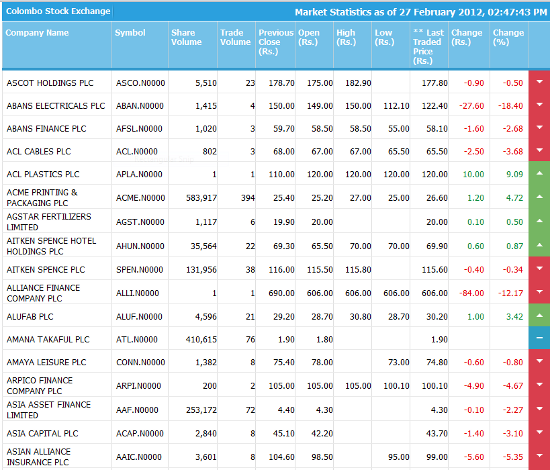Click the red arrow in ABANS FINANCE row
The image size is (550, 470).
(539, 127)
